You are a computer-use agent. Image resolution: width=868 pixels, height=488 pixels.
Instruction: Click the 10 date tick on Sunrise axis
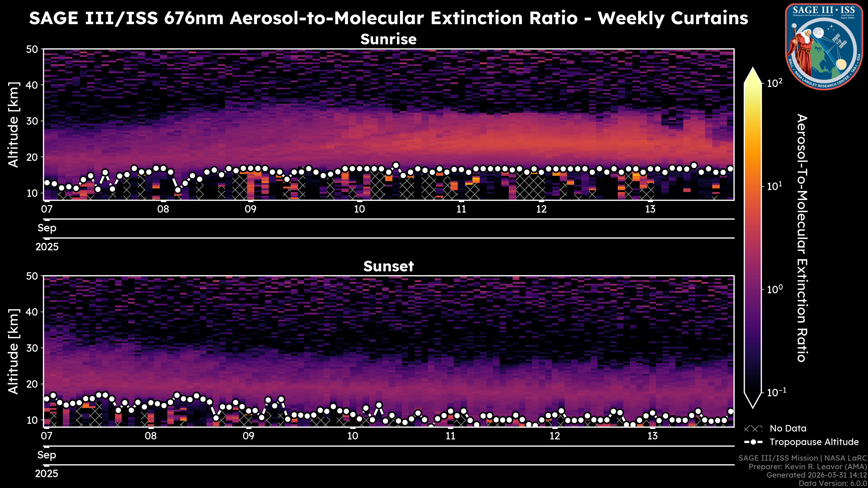coord(359,209)
